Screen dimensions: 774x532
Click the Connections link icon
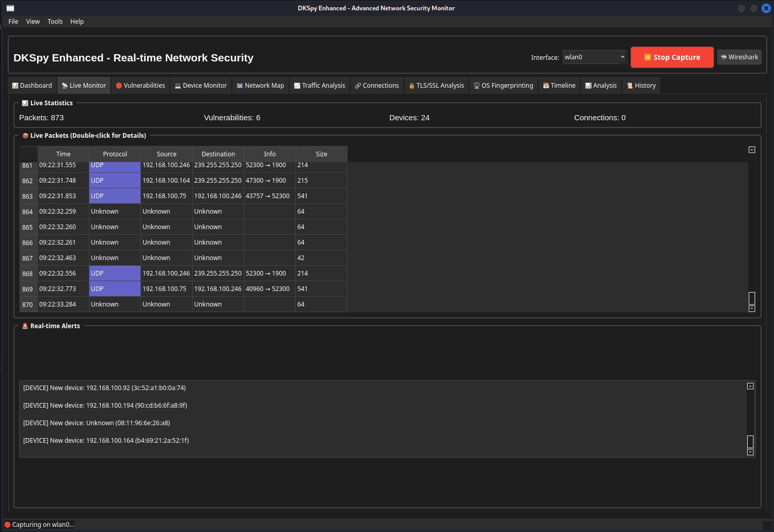(358, 86)
